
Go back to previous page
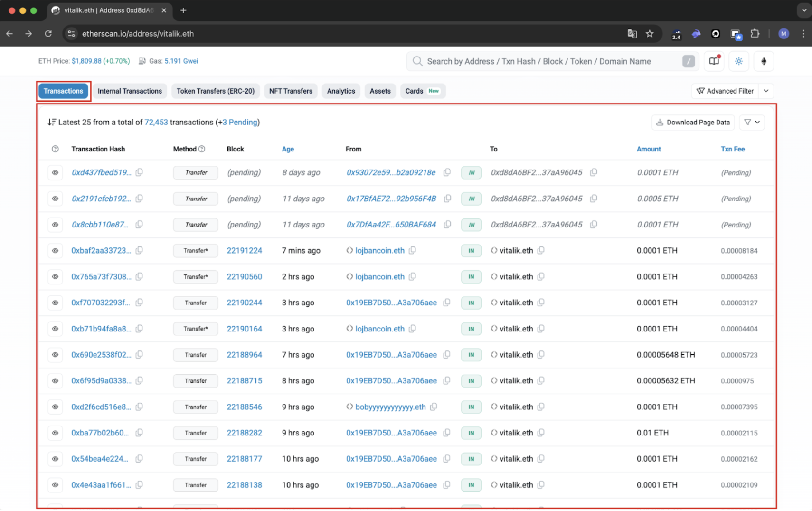pos(9,34)
